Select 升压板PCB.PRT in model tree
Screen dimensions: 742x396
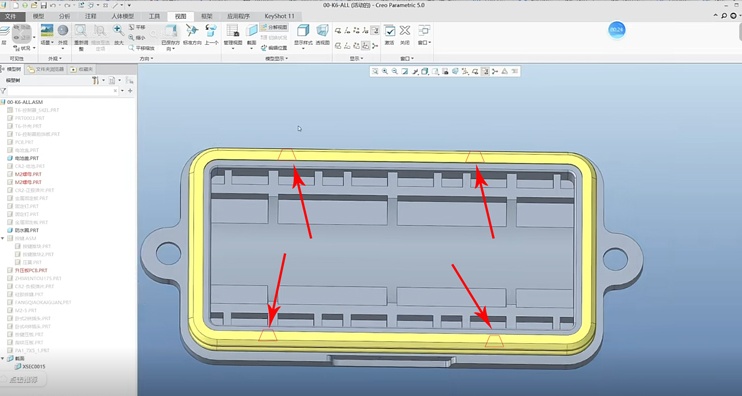click(31, 270)
